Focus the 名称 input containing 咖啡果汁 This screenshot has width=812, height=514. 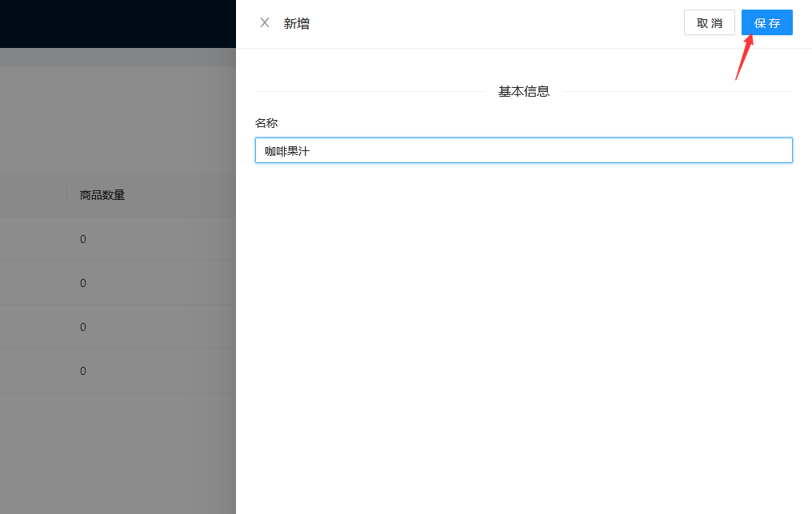pyautogui.click(x=523, y=150)
